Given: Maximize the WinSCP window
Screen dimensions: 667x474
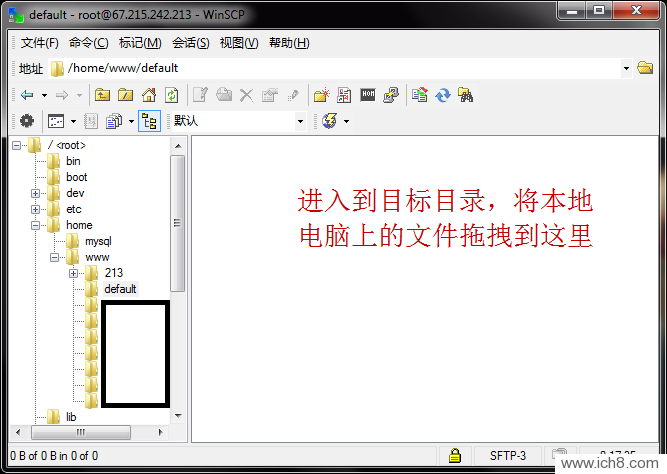Looking at the screenshot, I should coord(599,10).
